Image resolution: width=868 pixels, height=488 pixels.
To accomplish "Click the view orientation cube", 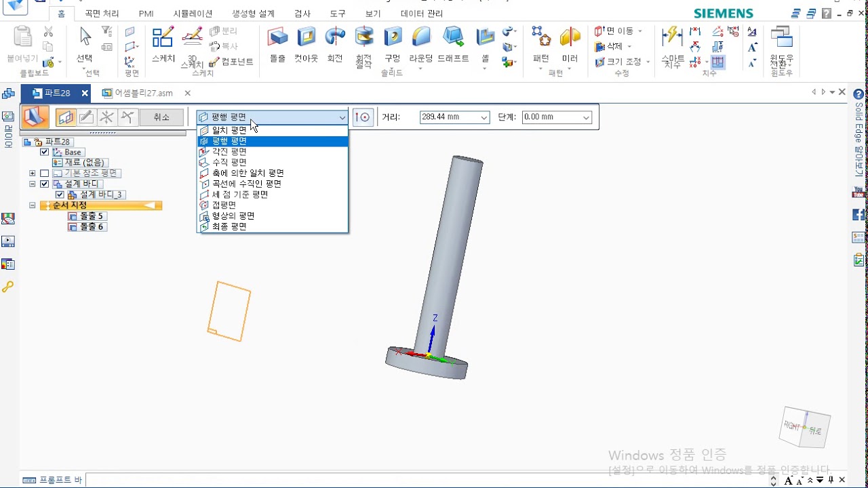I will [x=806, y=427].
